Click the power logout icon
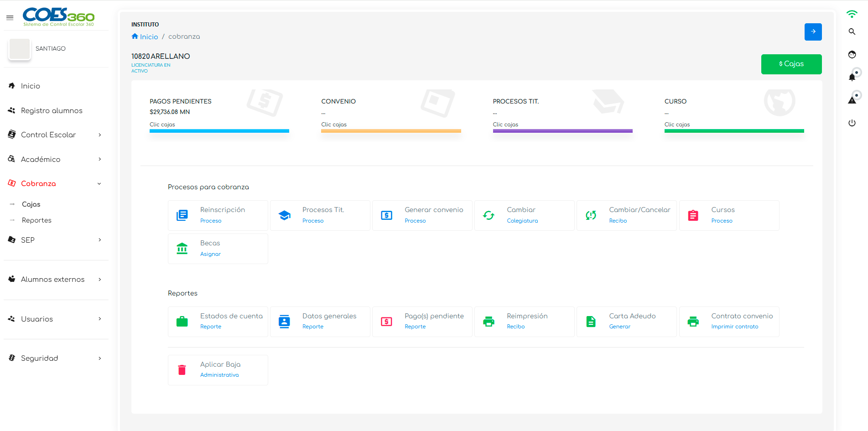Viewport: 868px width, 431px height. pos(852,123)
